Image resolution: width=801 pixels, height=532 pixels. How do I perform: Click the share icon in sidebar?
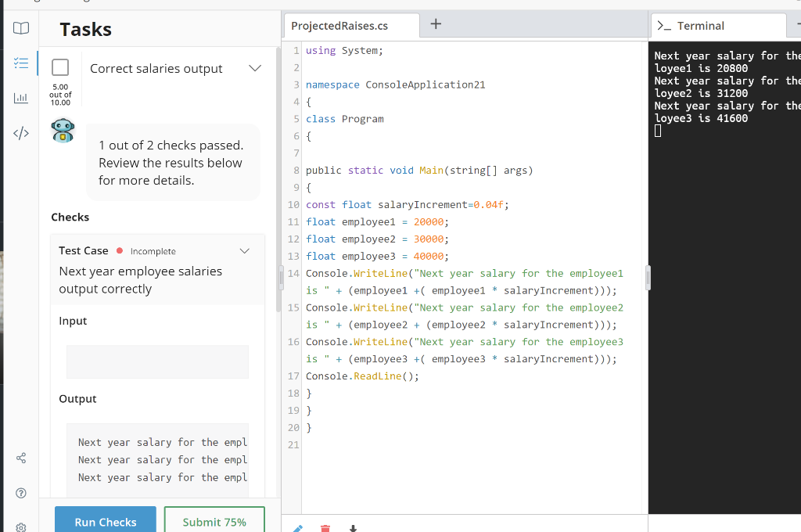(20, 457)
